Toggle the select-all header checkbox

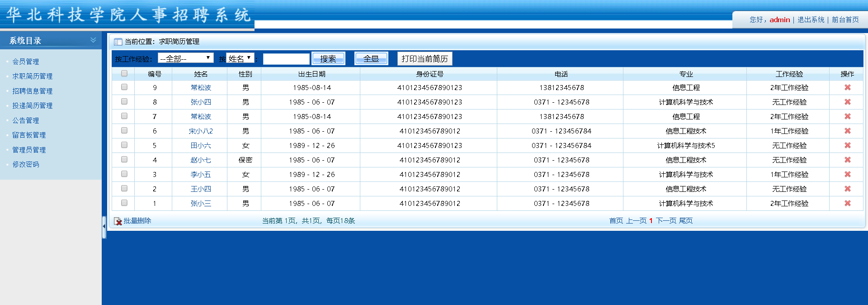[x=124, y=73]
